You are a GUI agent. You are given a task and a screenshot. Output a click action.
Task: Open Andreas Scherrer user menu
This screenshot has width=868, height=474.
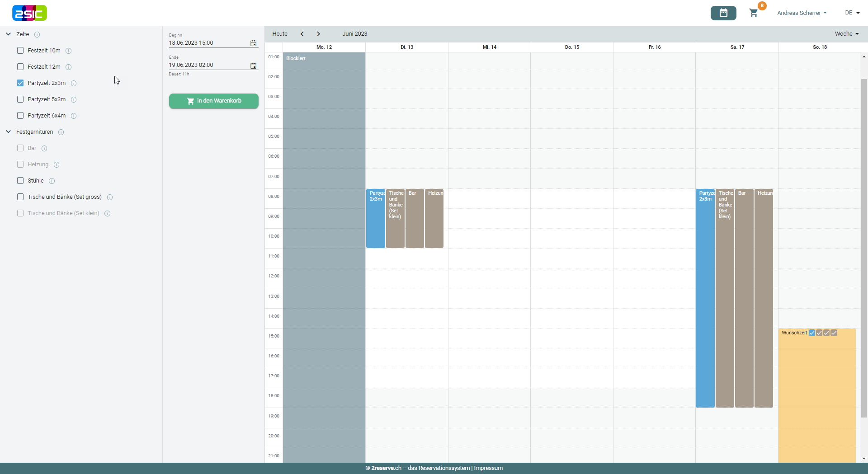802,13
